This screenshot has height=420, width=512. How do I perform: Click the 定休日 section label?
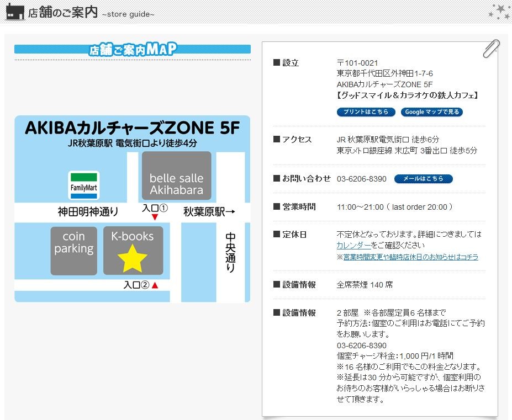[x=294, y=235]
